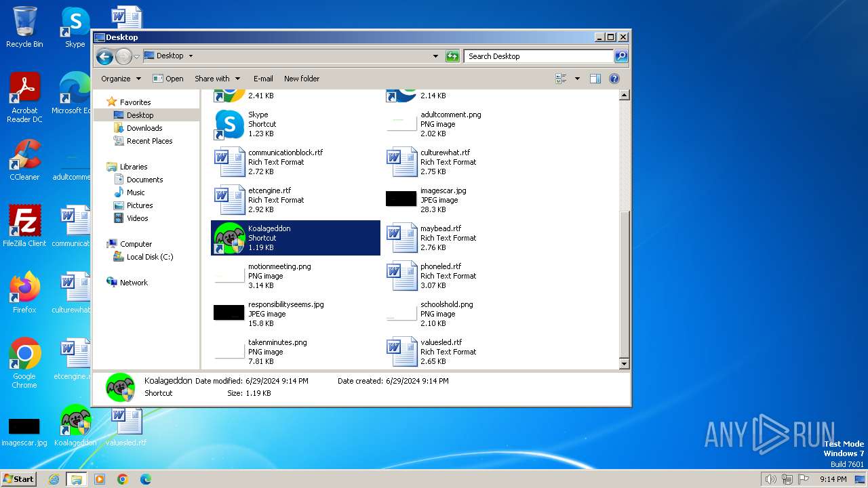The height and width of the screenshot is (488, 868).
Task: Open the Videos library
Action: 137,218
